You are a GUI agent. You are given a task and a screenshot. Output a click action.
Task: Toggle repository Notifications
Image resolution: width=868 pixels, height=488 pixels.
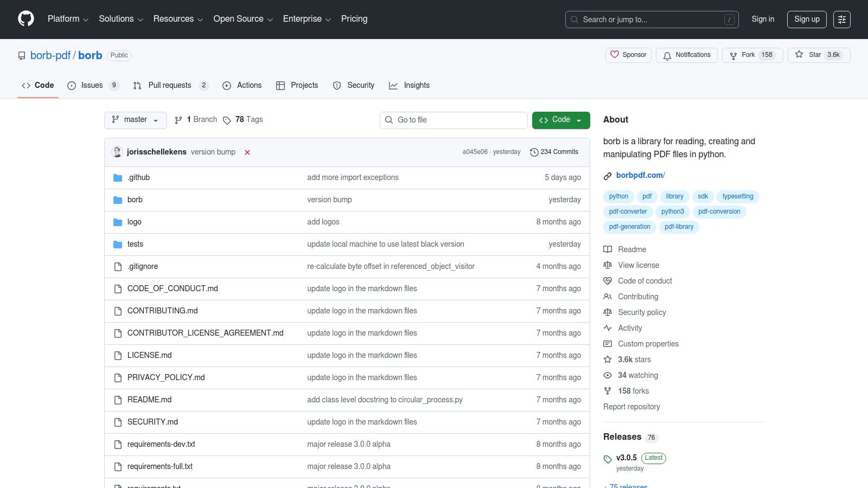[x=687, y=55]
